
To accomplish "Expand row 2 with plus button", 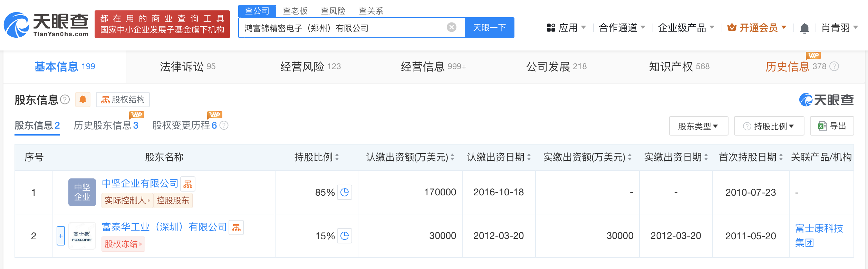I will point(61,236).
